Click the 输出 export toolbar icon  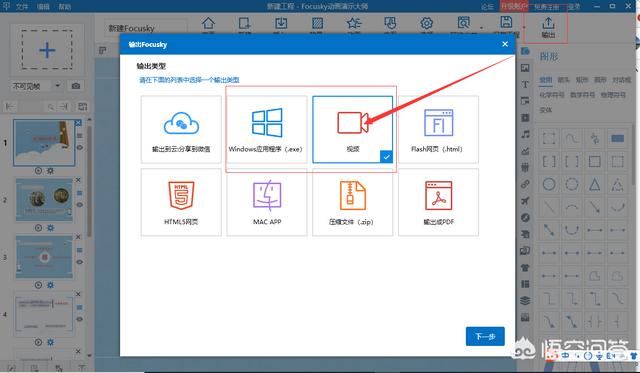pos(548,27)
